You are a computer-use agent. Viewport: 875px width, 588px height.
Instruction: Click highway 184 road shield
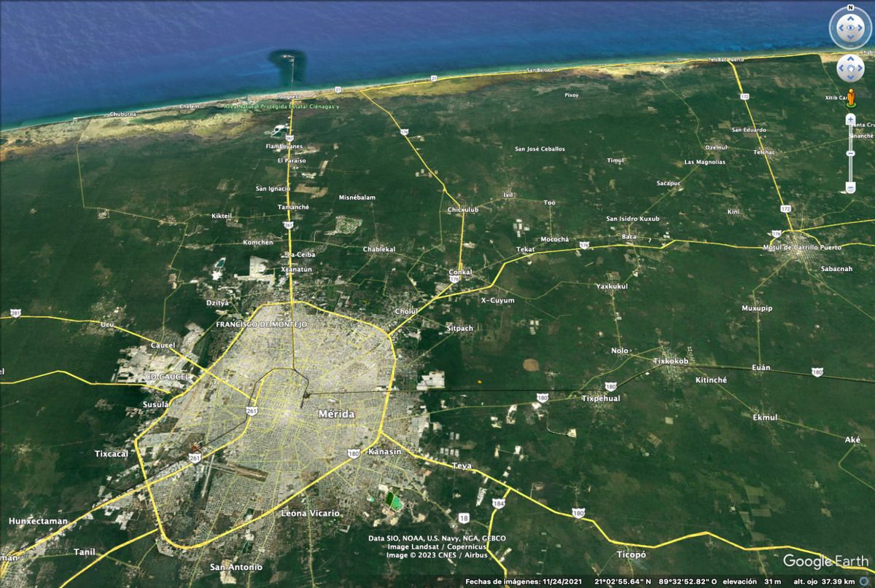click(499, 503)
